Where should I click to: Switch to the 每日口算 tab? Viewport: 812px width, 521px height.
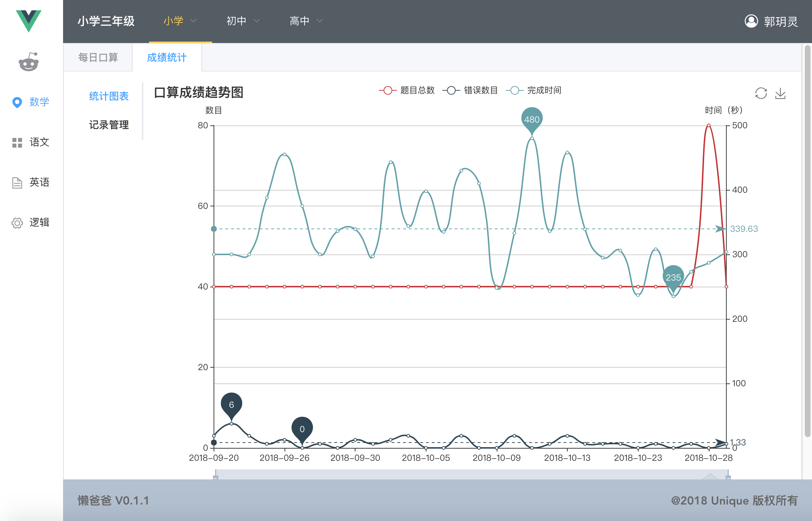point(98,57)
